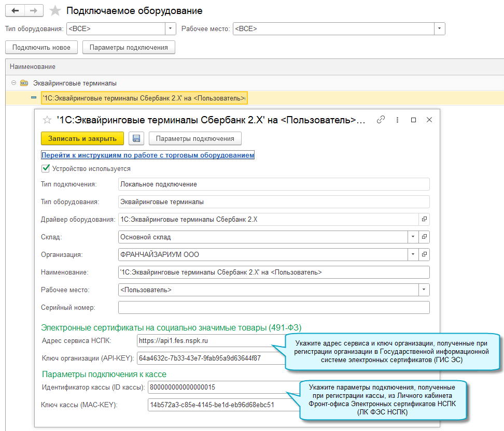
Task: Open the Организация record via open icon
Action: [x=424, y=254]
